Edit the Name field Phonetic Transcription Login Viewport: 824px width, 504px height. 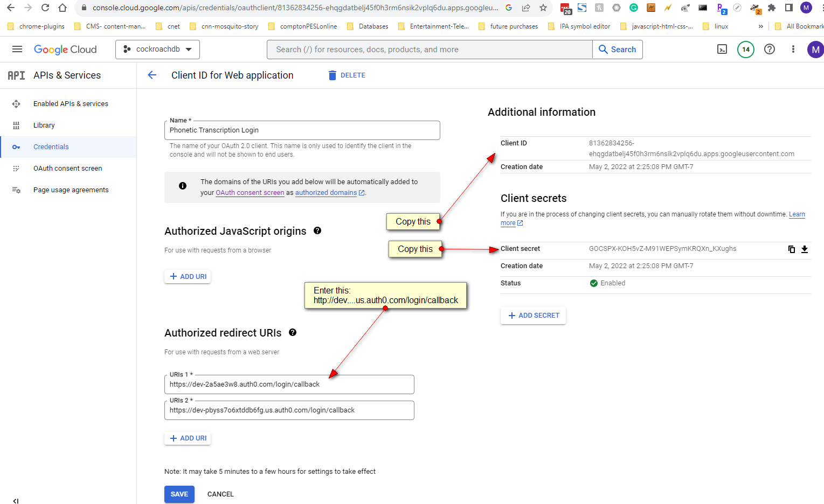point(302,130)
